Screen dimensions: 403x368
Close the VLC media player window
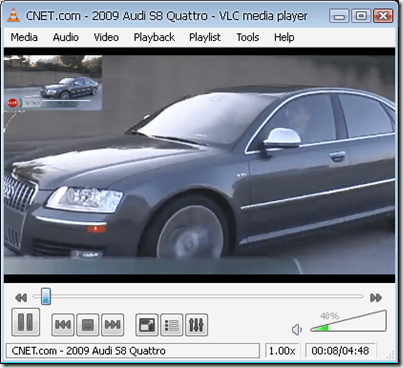[383, 16]
